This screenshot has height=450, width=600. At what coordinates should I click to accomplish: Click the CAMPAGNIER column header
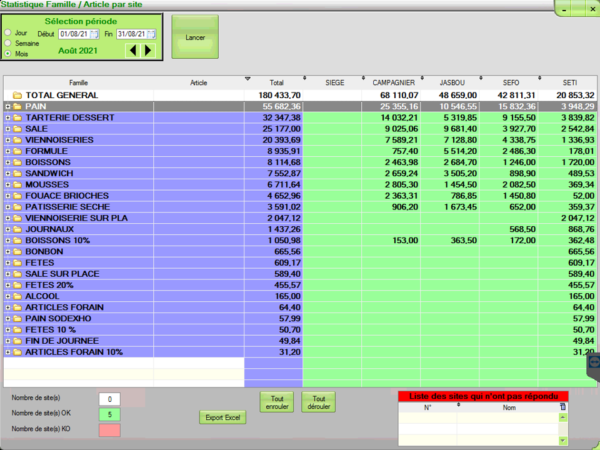pyautogui.click(x=394, y=82)
